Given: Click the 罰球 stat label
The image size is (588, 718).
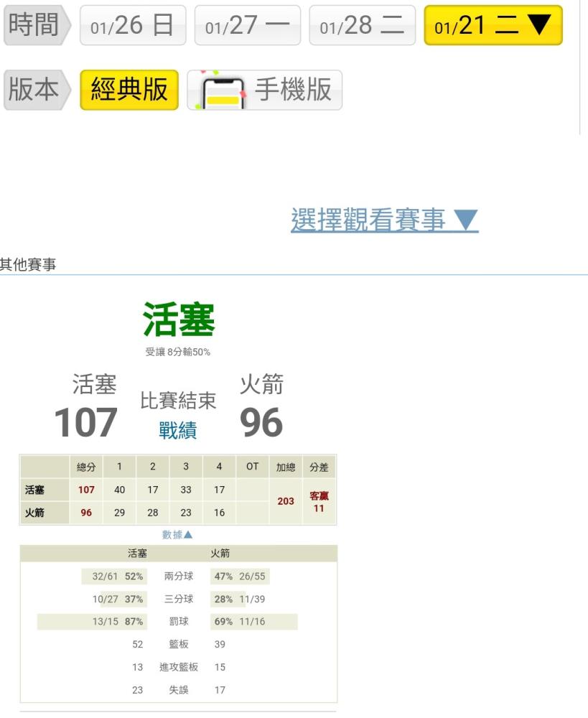Looking at the screenshot, I should point(179,621).
